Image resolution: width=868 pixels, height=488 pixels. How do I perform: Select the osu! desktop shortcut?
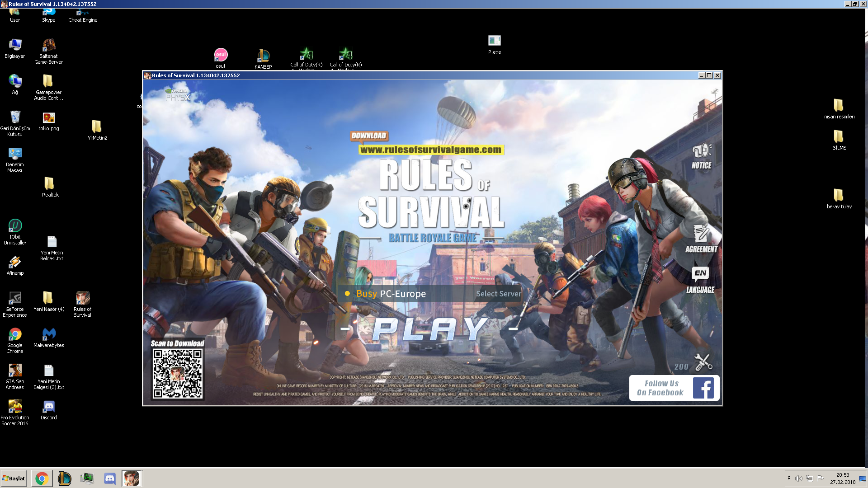pos(221,58)
